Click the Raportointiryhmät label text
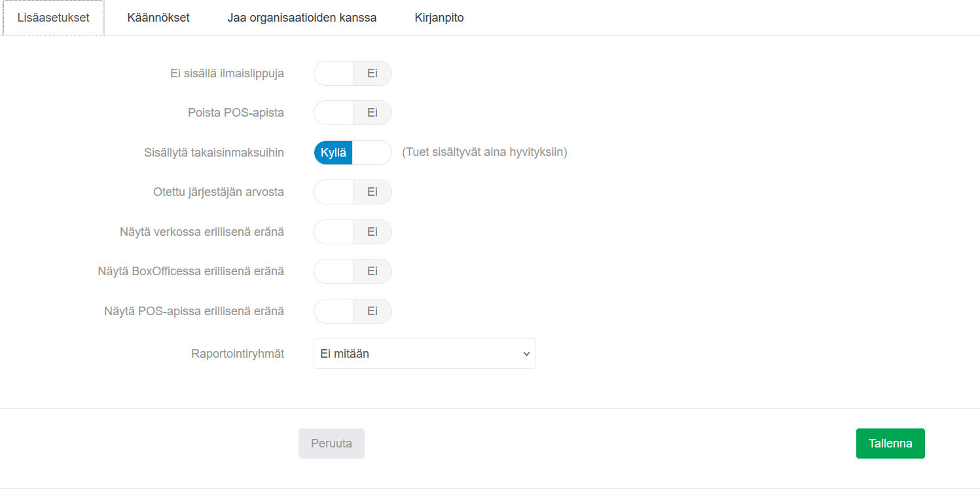The image size is (980, 492). click(238, 354)
